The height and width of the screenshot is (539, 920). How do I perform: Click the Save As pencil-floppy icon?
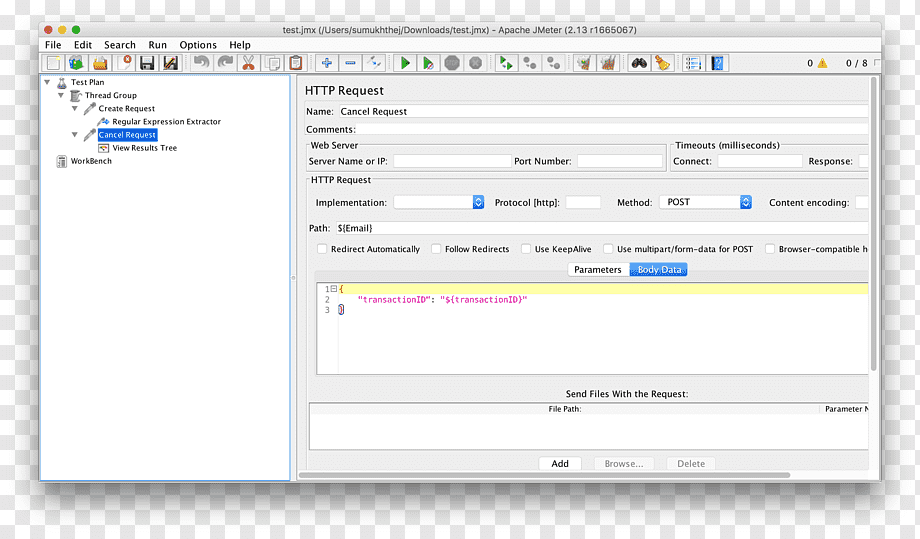tap(170, 63)
